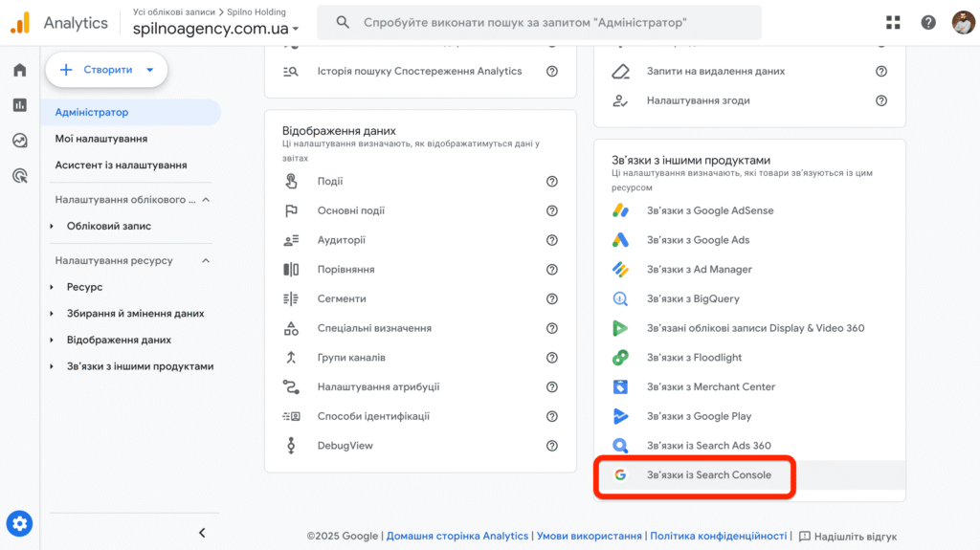The image size is (980, 550).
Task: Click help icon next to Історія пошуку Спостереження
Action: click(552, 71)
